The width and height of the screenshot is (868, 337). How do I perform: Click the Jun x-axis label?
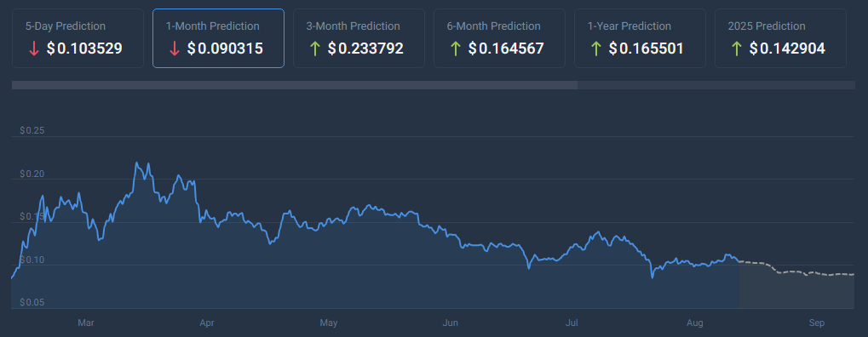(451, 323)
